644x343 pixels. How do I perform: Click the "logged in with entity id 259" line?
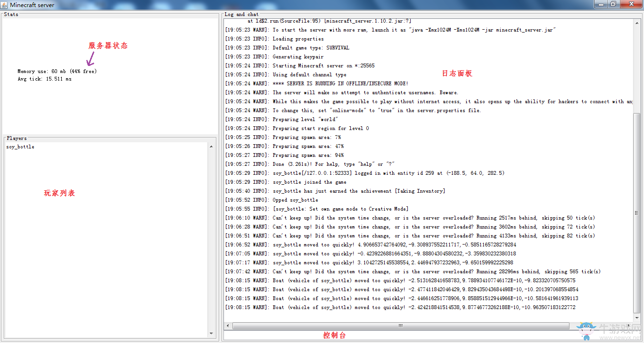point(365,173)
